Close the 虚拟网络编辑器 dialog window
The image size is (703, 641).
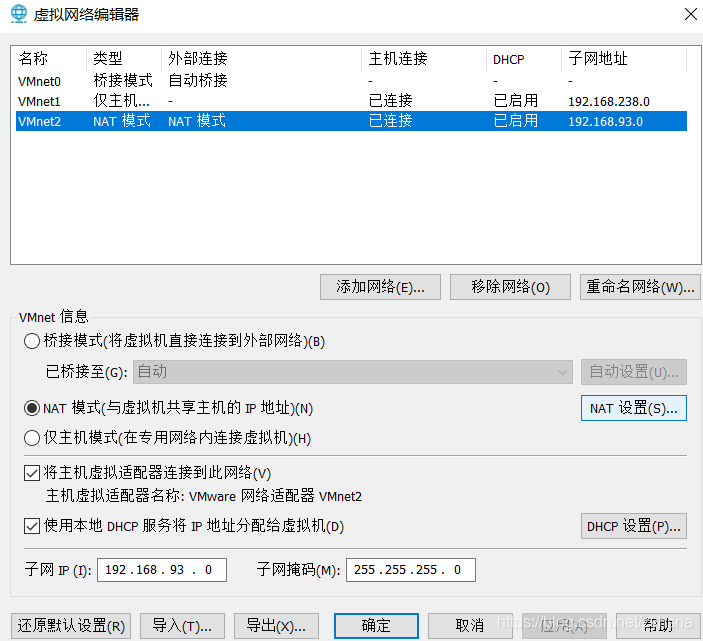pyautogui.click(x=691, y=14)
